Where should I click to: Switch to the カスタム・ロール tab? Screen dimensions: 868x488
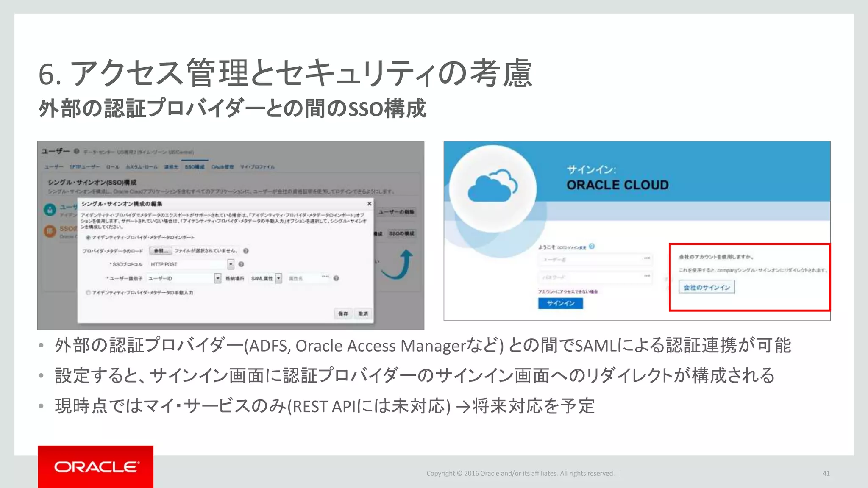tap(142, 167)
